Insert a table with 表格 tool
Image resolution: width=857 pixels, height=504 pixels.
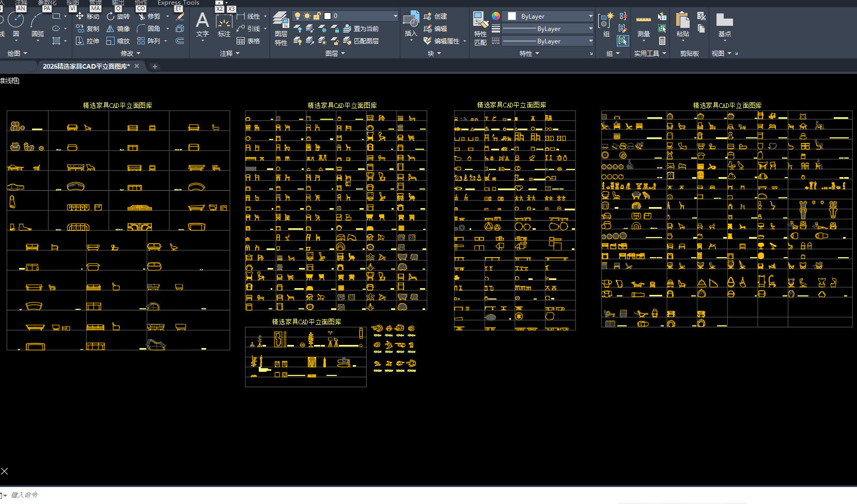pos(248,41)
